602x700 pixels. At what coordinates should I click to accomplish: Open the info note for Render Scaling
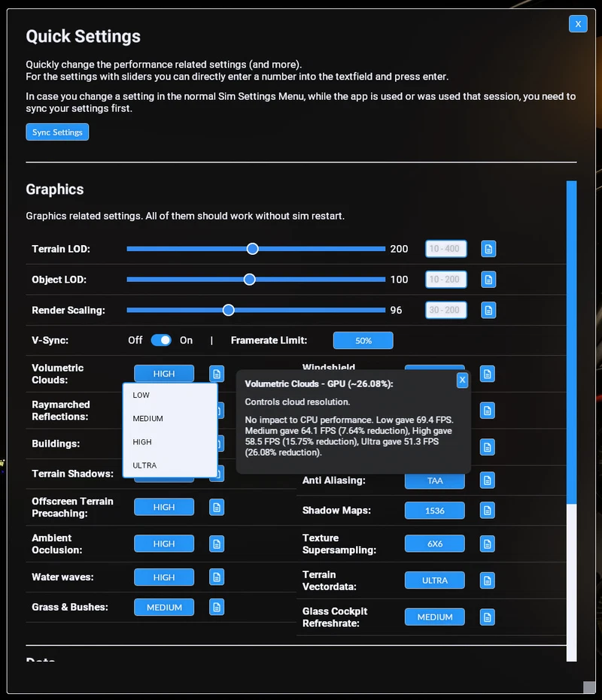tap(488, 310)
